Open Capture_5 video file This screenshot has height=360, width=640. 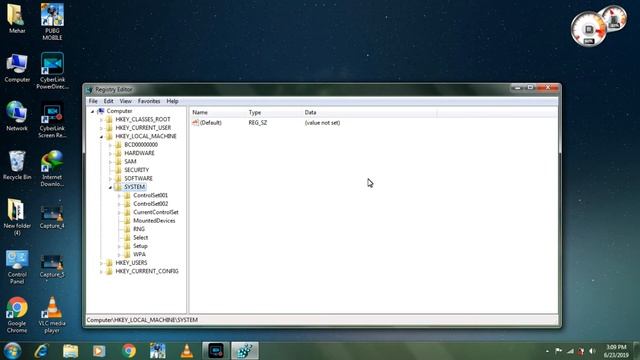(x=52, y=266)
